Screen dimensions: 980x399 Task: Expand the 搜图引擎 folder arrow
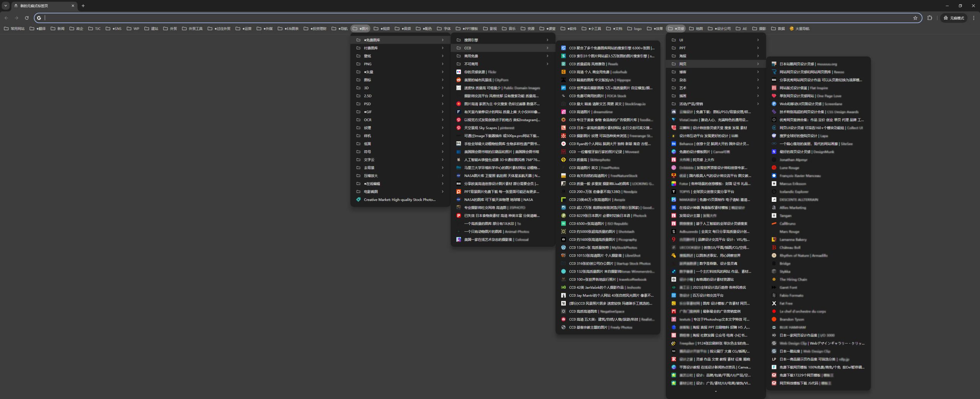pos(547,40)
